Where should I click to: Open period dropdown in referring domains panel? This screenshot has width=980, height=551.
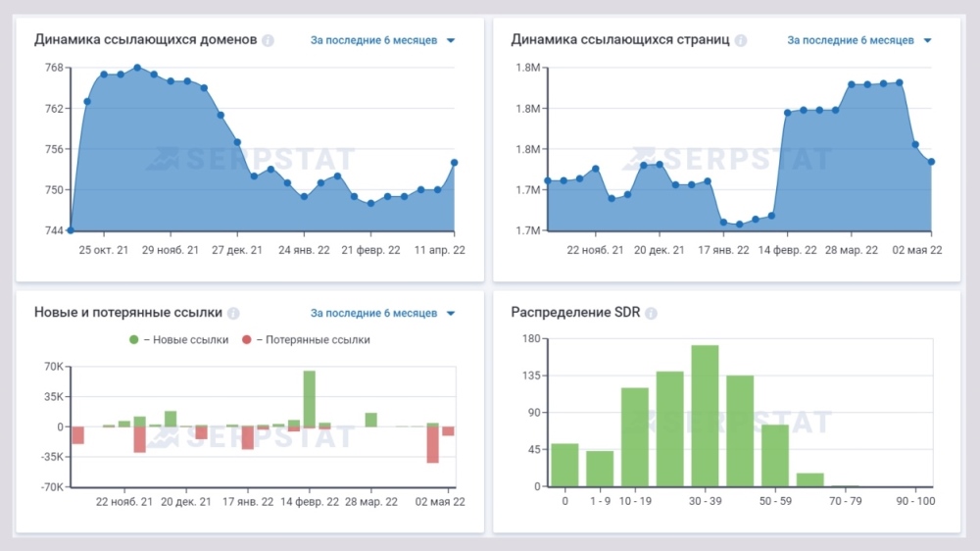click(x=382, y=41)
